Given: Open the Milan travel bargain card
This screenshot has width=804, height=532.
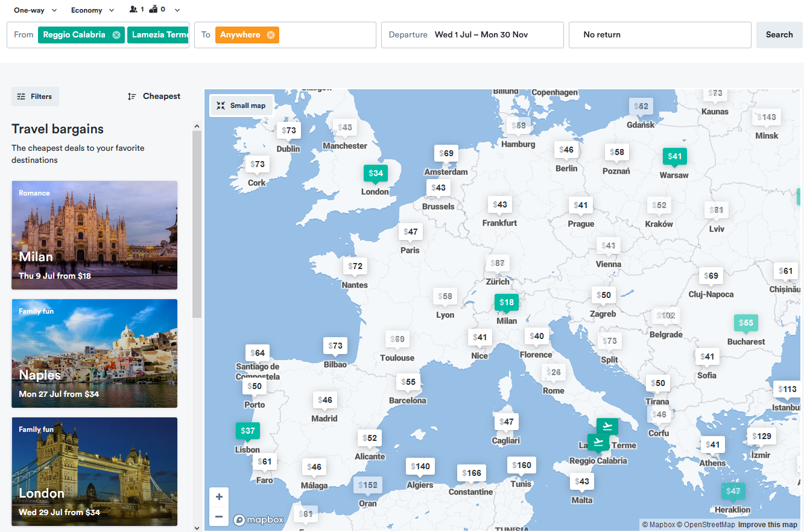Looking at the screenshot, I should [94, 235].
